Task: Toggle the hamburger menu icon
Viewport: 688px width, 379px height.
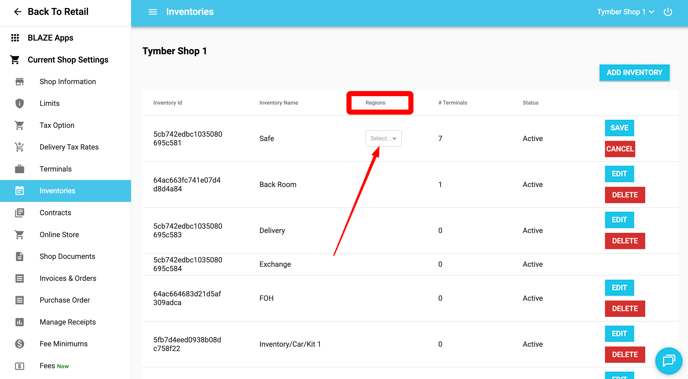Action: click(153, 12)
